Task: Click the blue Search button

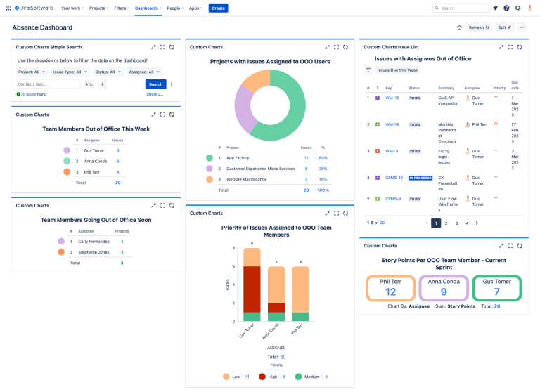Action: coord(155,84)
